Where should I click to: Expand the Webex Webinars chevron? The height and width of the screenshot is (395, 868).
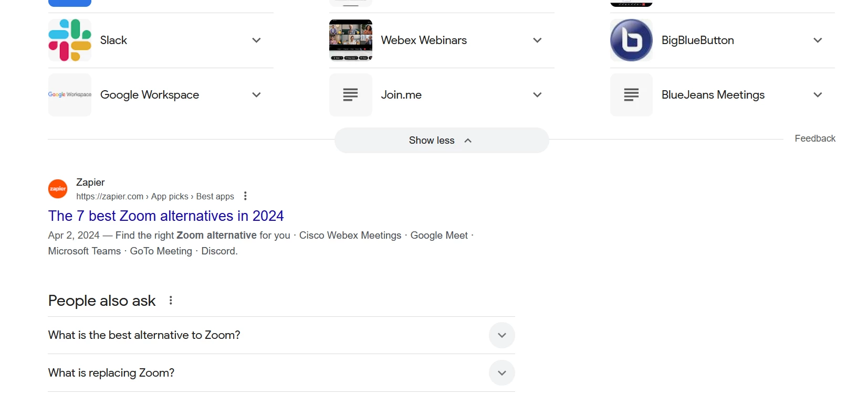click(537, 40)
